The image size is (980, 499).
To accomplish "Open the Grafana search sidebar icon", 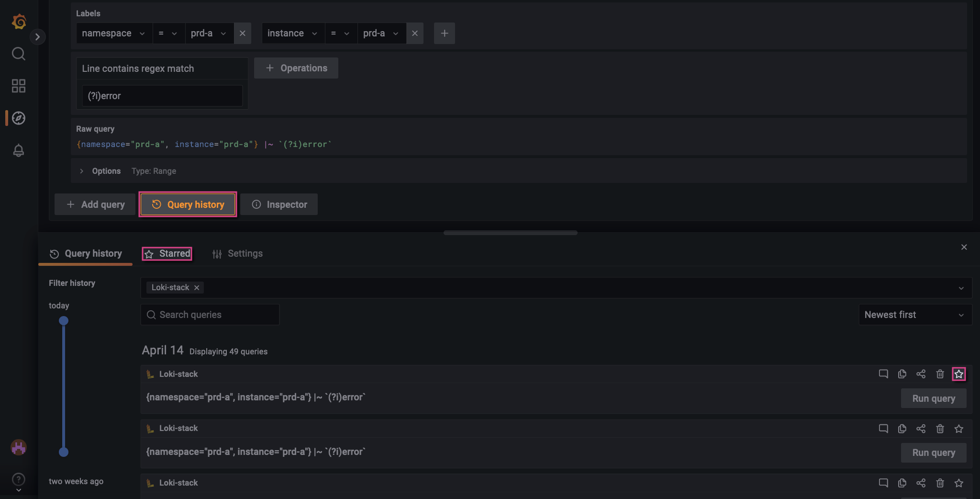I will 18,54.
